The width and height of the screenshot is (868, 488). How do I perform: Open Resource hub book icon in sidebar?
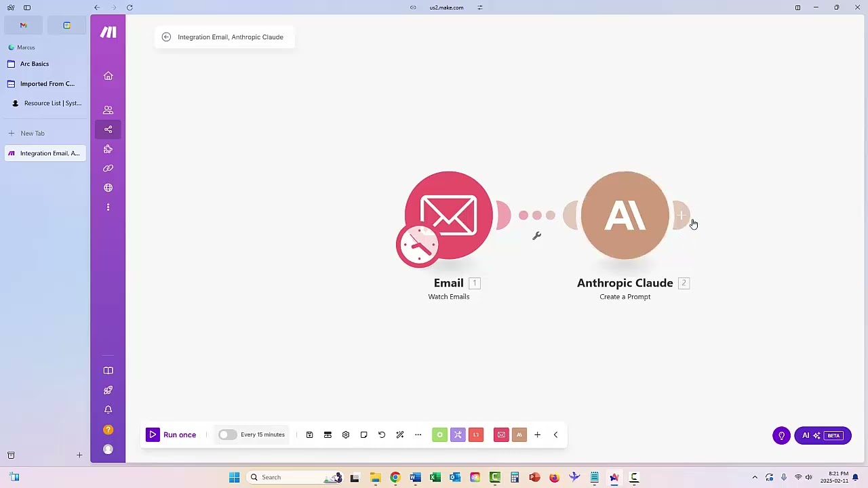tap(108, 371)
